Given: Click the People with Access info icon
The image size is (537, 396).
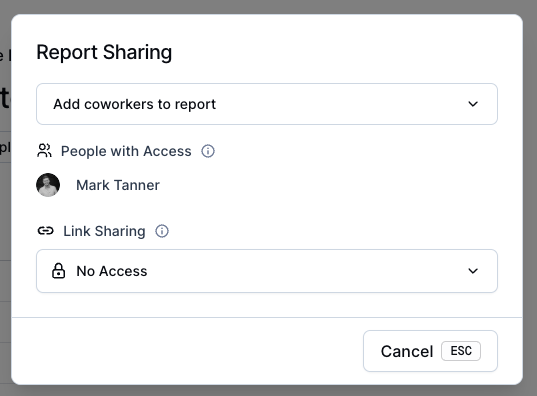Looking at the screenshot, I should pos(208,151).
